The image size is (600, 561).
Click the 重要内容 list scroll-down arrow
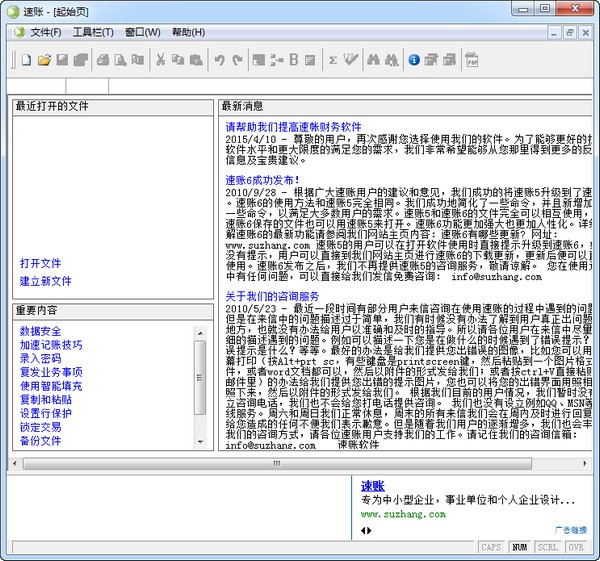coord(200,442)
